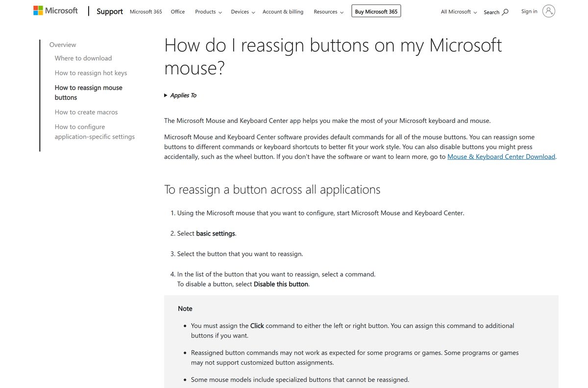
Task: Open the Products dropdown menu
Action: coord(208,12)
